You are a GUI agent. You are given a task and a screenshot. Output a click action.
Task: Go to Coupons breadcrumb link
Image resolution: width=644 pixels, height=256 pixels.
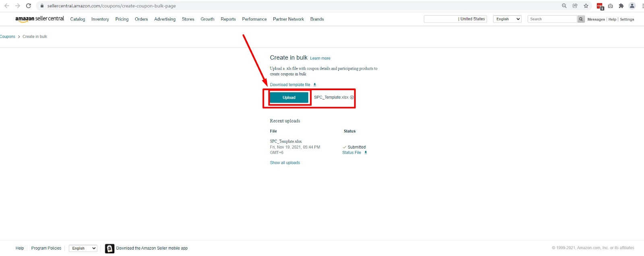(x=7, y=37)
